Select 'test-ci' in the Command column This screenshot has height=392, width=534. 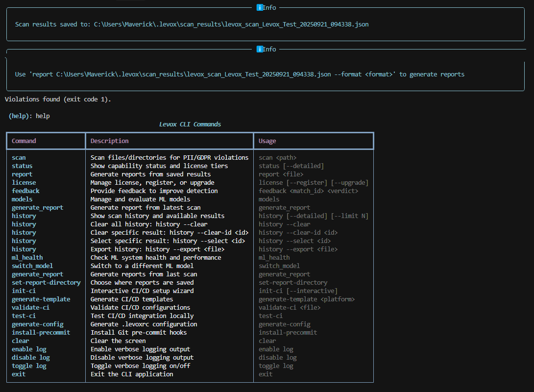point(24,316)
